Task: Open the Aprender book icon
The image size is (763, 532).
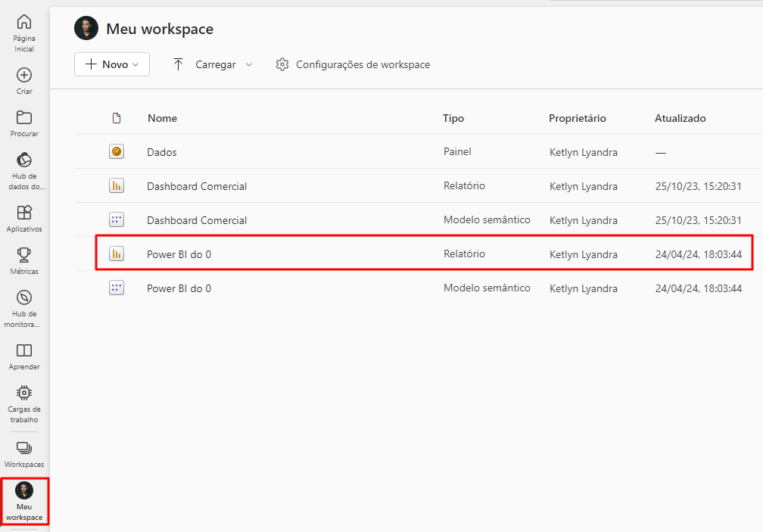Action: 24,350
